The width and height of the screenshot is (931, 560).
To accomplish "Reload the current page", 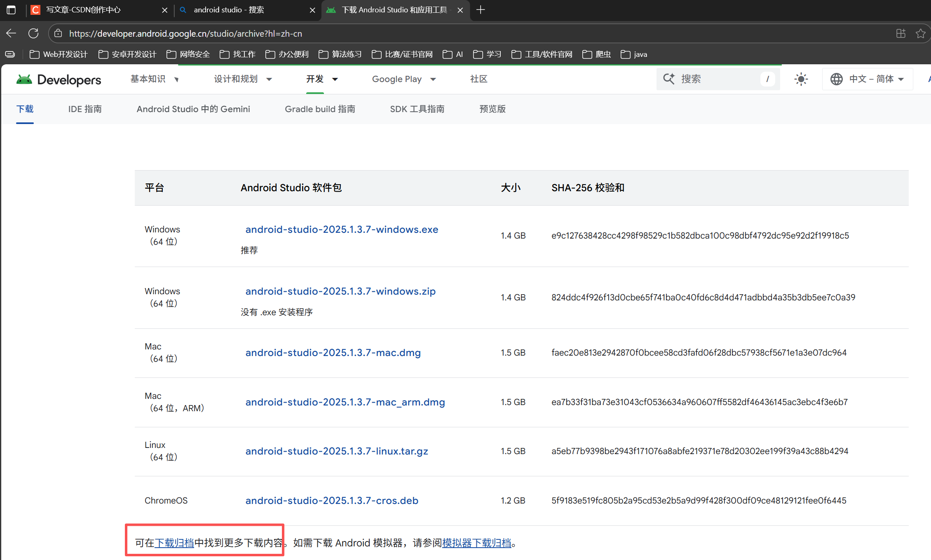I will point(33,33).
